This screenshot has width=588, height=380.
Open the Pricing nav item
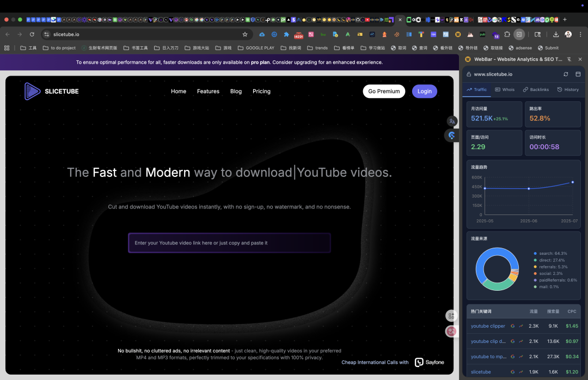click(261, 91)
